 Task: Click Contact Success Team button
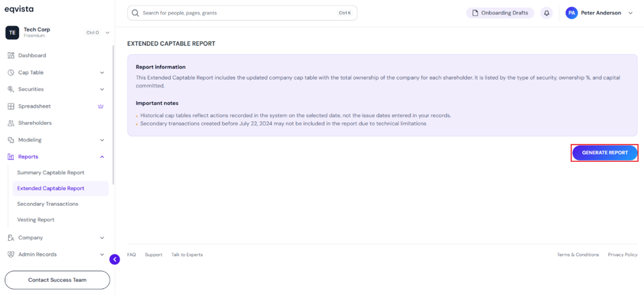point(58,280)
